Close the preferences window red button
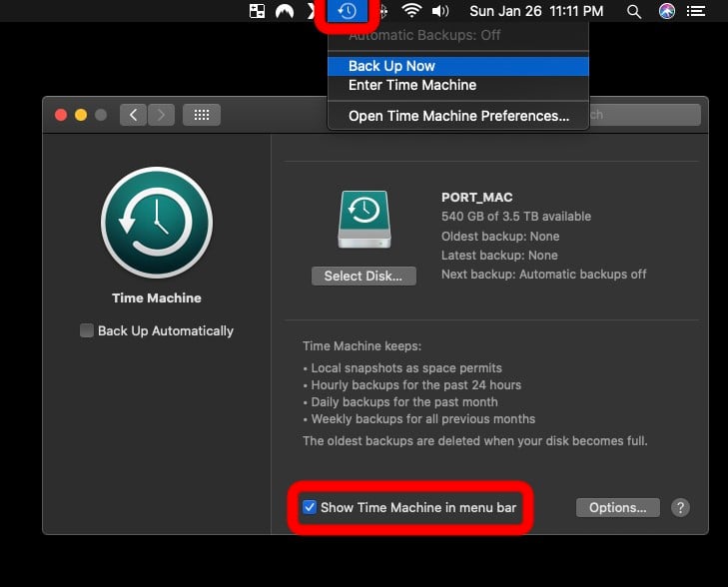 coord(61,115)
